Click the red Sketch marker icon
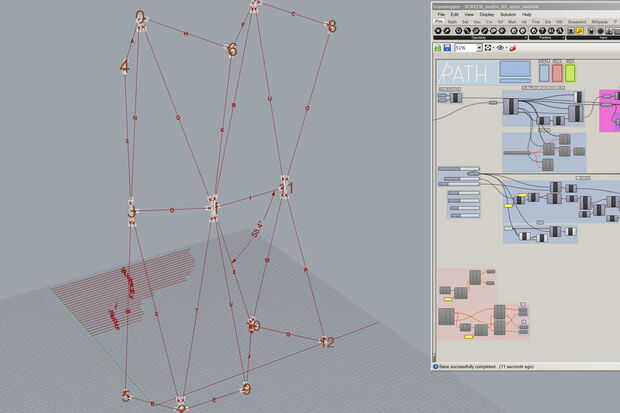The width and height of the screenshot is (620, 413). (x=513, y=48)
